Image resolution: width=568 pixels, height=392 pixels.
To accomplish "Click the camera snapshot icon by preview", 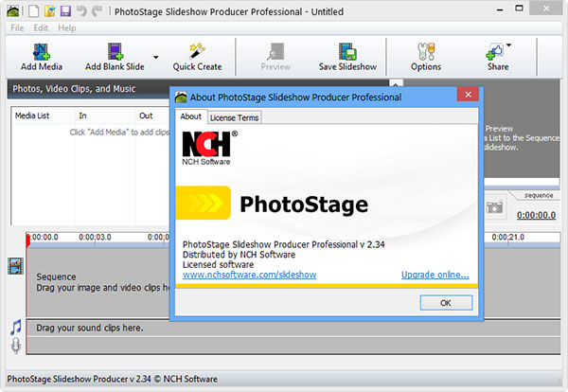I will (x=494, y=206).
